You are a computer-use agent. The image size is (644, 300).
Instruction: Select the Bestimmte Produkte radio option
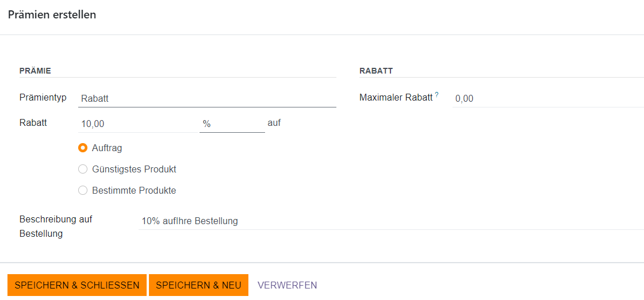[x=83, y=190]
